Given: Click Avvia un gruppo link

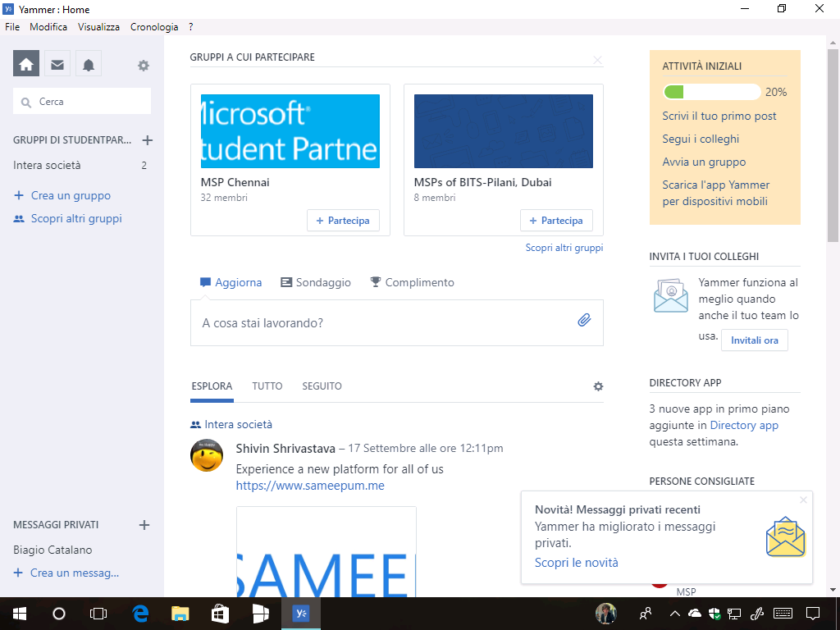Looking at the screenshot, I should click(x=704, y=162).
